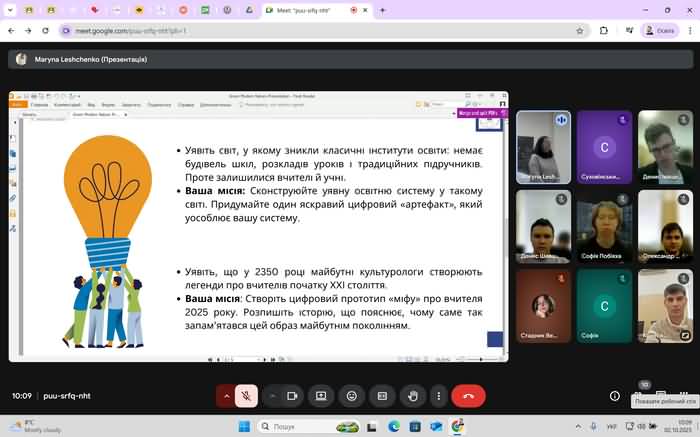Open the meeting details info icon
Image resolution: width=700 pixels, height=437 pixels.
click(615, 396)
